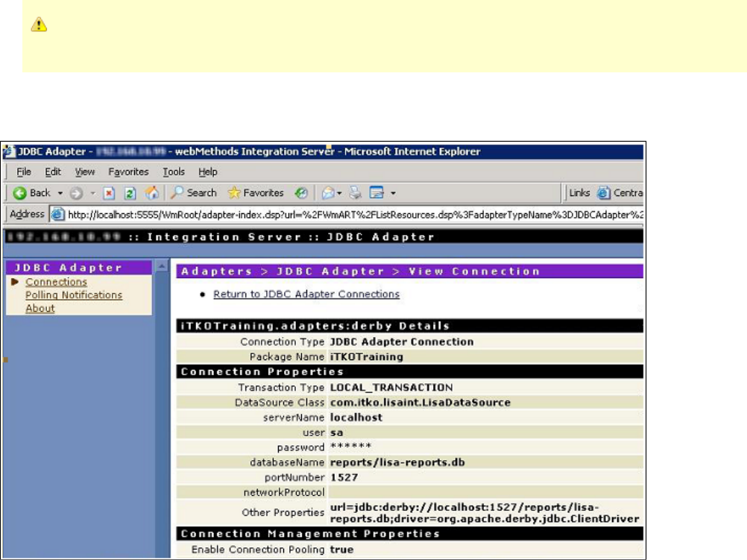Select the com.itko.lisaint.LisaDataSource value
This screenshot has height=560, width=747.
point(420,402)
